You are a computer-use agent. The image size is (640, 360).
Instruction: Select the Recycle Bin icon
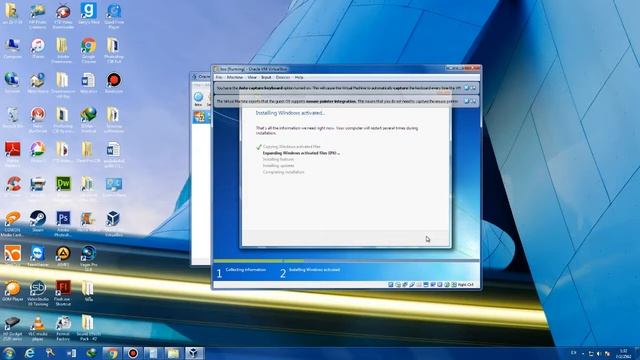[x=12, y=118]
